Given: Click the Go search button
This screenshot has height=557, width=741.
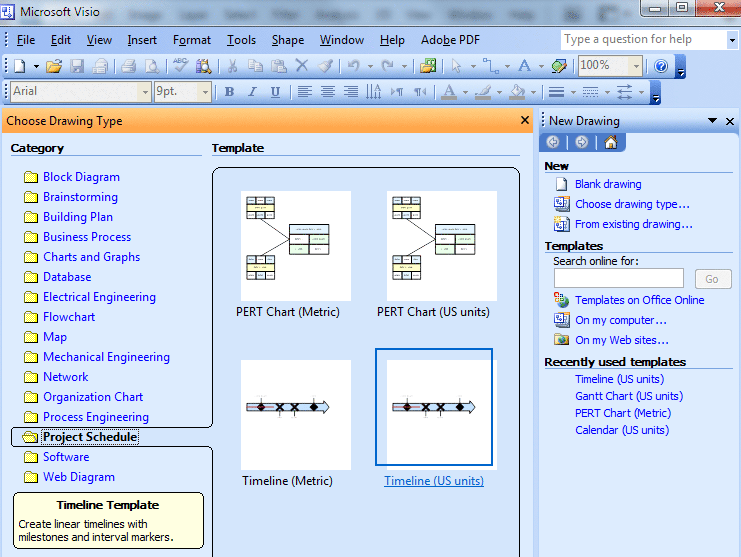Looking at the screenshot, I should [713, 279].
